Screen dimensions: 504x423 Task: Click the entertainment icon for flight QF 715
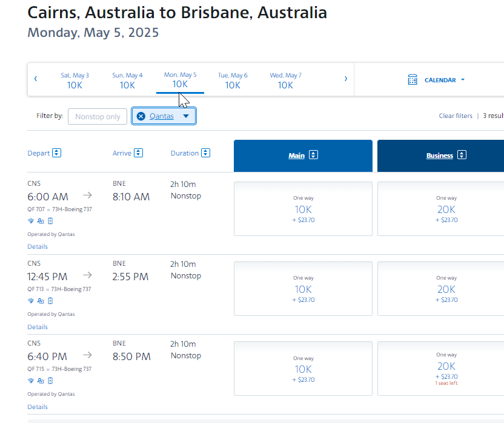(x=41, y=381)
